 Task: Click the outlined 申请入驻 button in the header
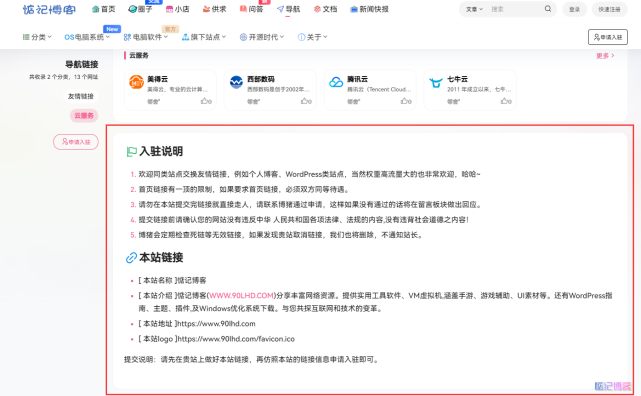click(x=607, y=37)
